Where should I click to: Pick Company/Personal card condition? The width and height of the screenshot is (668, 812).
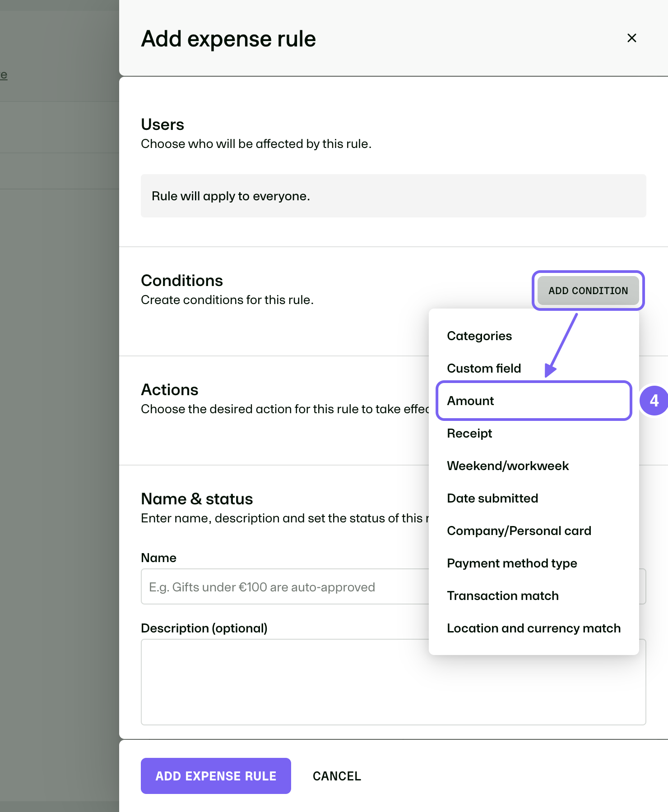[x=533, y=531]
